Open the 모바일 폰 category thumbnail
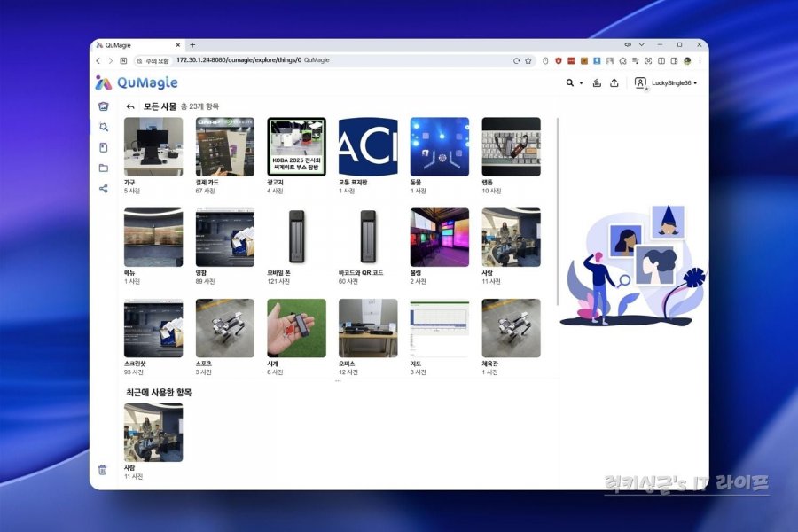 [297, 238]
